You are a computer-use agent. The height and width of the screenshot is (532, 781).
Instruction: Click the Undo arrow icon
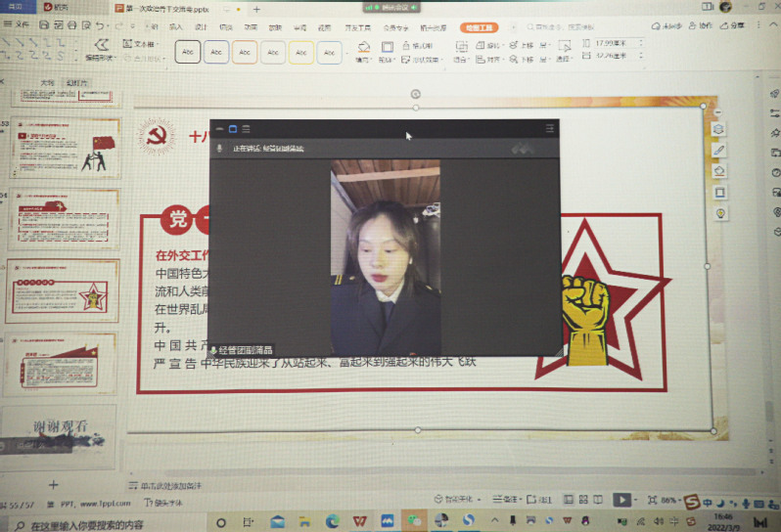pyautogui.click(x=100, y=24)
